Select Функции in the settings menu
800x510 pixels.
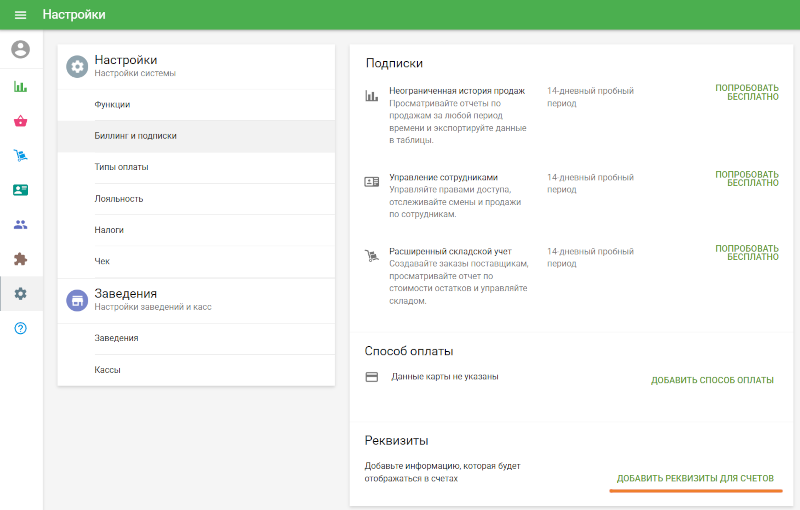click(112, 105)
